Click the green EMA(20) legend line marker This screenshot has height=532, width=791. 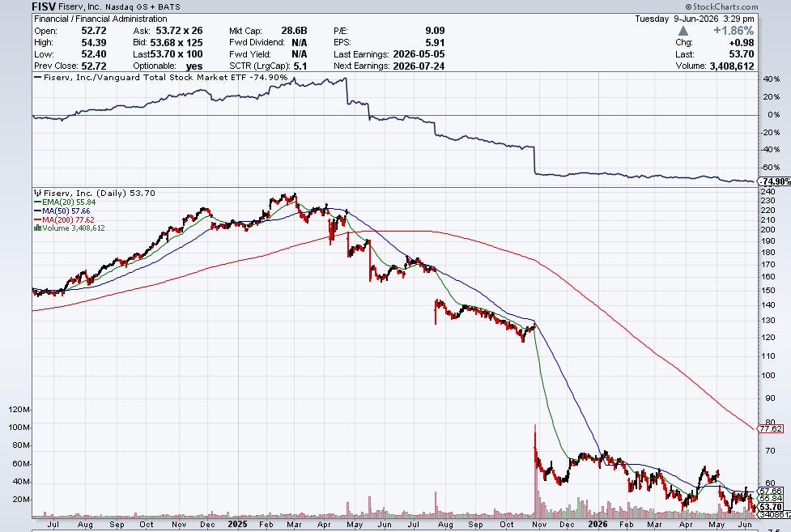[38, 202]
